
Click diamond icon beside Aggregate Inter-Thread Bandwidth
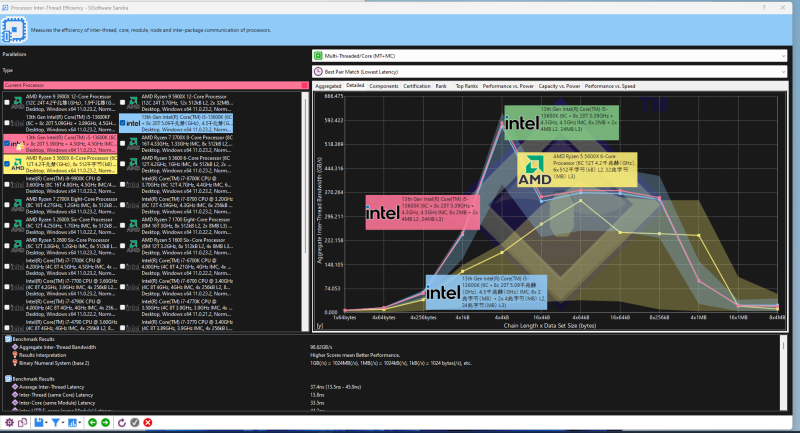pos(15,347)
